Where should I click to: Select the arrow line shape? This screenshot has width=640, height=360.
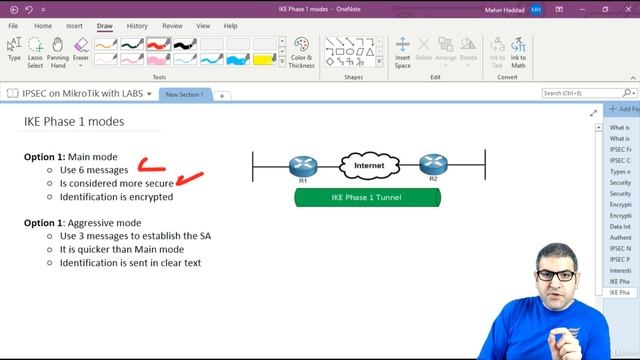click(340, 42)
